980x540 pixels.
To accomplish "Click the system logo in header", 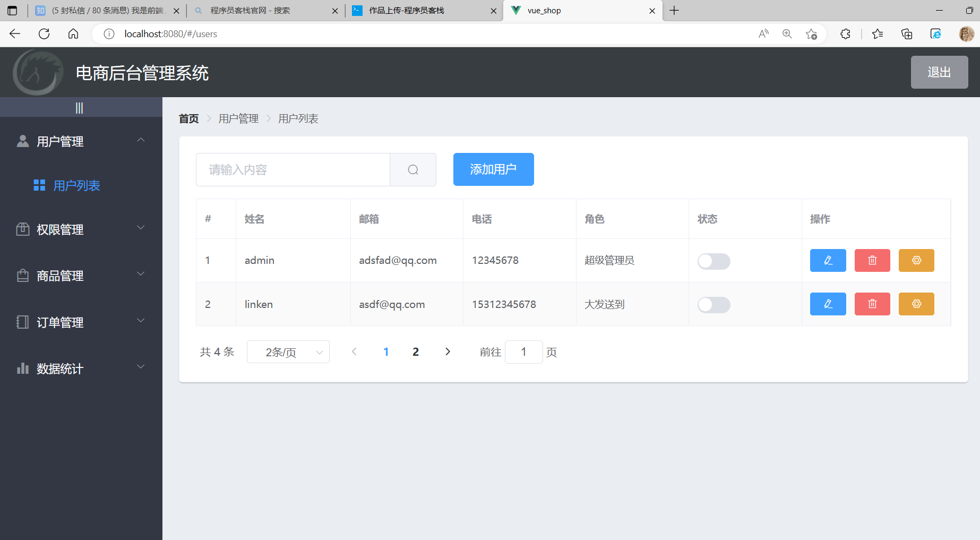I will coord(38,73).
